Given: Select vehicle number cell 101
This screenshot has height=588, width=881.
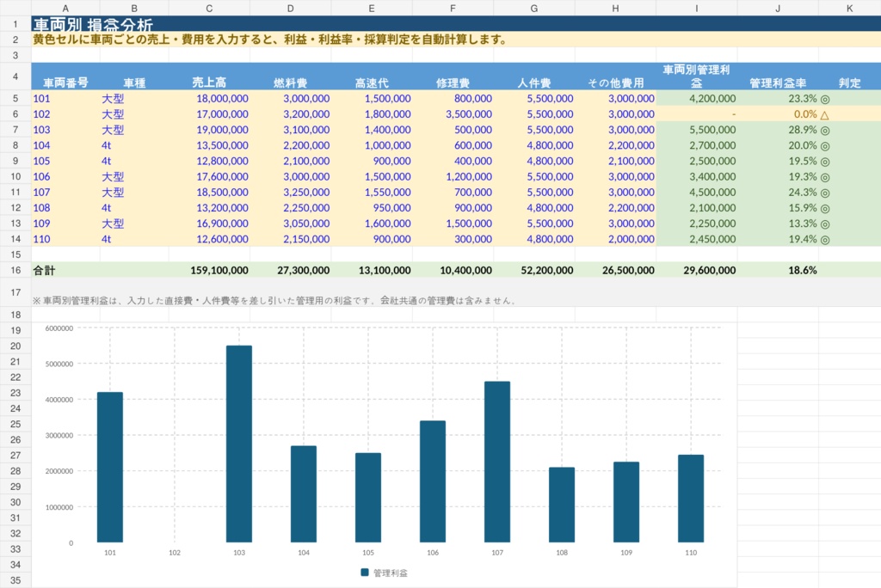Looking at the screenshot, I should [x=65, y=98].
